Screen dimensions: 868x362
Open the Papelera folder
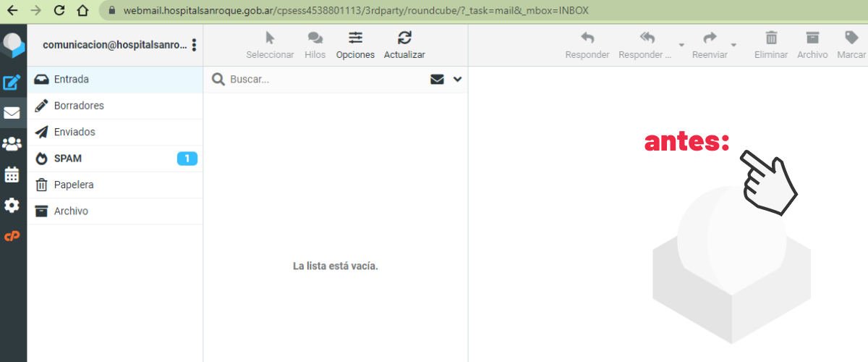click(115, 185)
